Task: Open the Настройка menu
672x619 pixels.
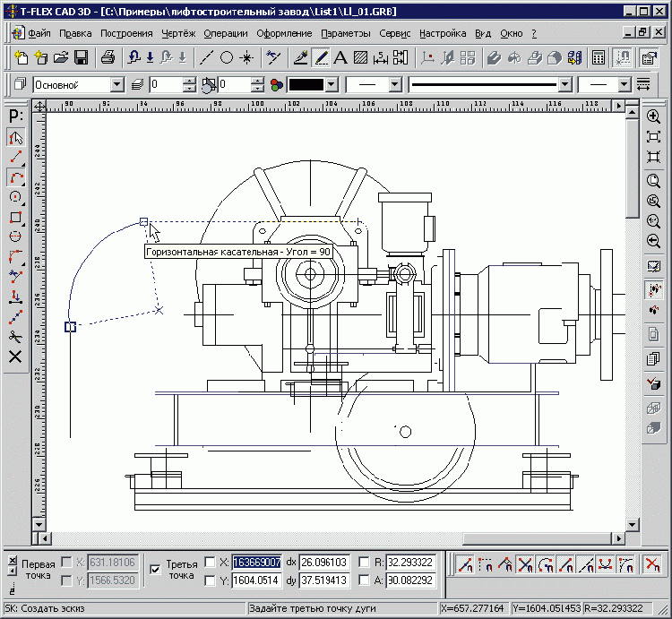Action: [442, 33]
